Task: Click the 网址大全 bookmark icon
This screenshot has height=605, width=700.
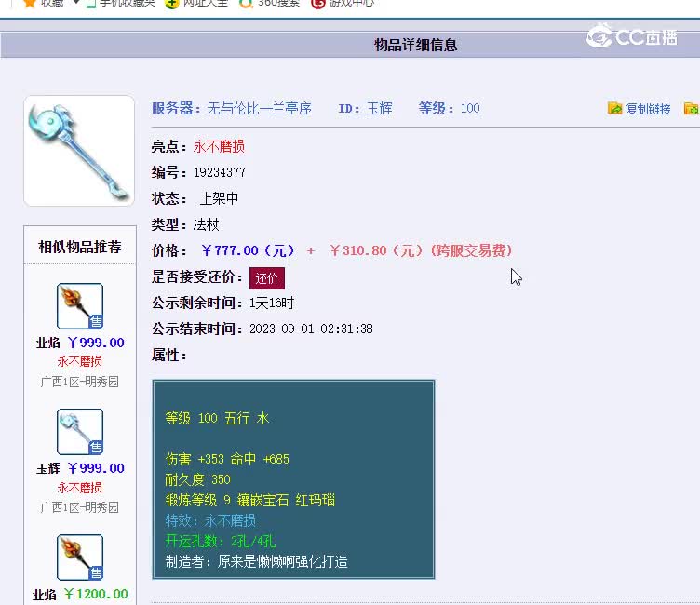Action: pyautogui.click(x=171, y=4)
